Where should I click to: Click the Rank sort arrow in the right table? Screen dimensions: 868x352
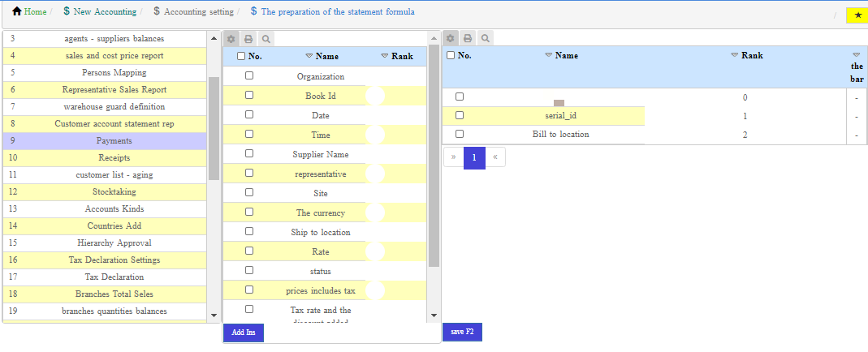click(735, 55)
